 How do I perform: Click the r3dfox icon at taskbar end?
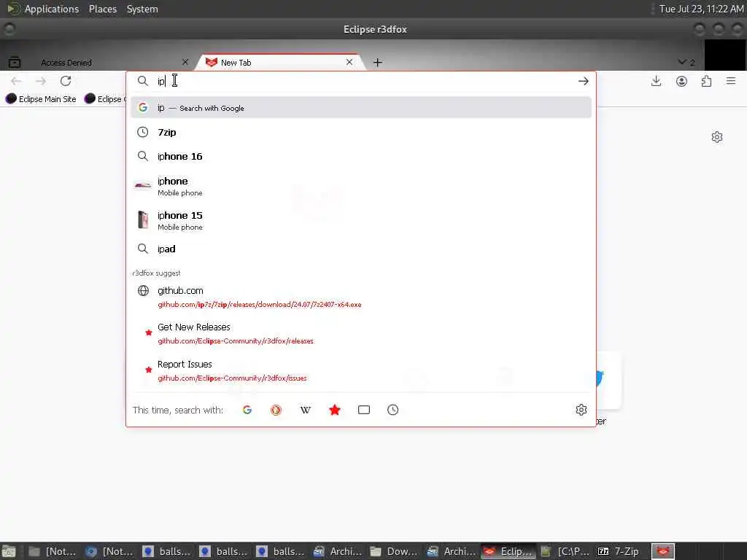[x=663, y=551]
